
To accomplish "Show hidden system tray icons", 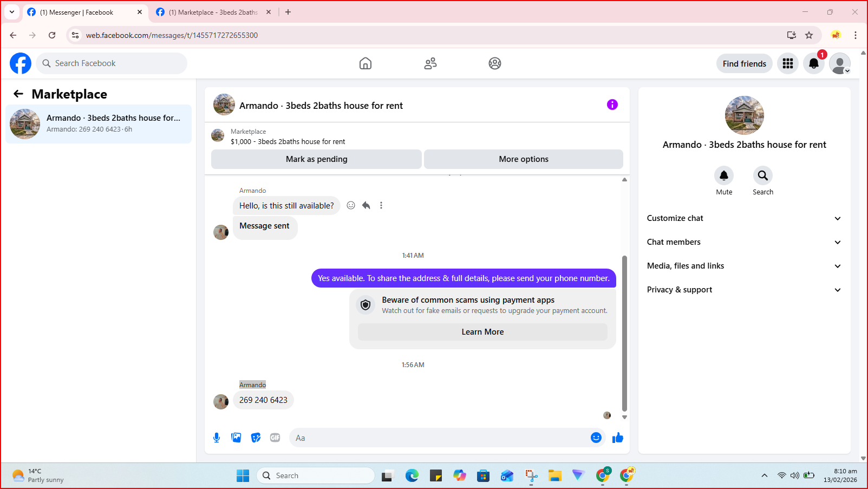I will click(765, 475).
